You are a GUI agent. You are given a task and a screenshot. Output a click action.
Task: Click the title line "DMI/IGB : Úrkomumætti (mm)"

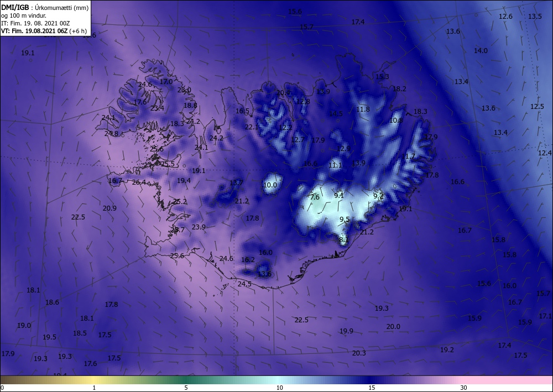coord(45,7)
